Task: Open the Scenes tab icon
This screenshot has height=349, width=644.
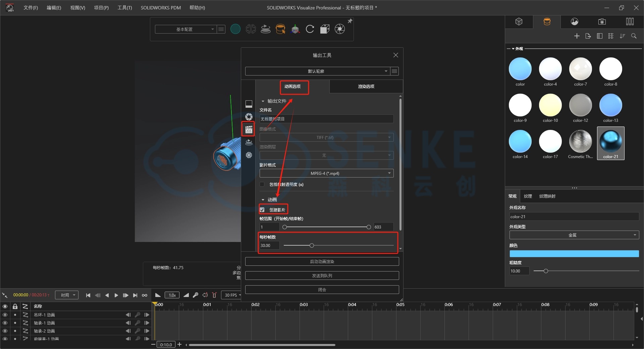Action: (x=575, y=22)
